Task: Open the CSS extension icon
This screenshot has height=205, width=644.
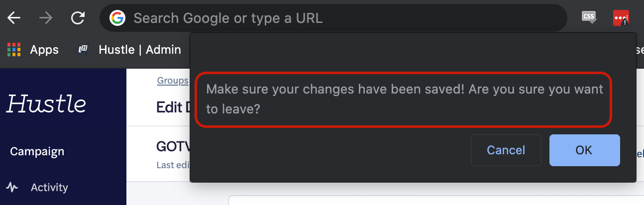Action: coord(589,18)
